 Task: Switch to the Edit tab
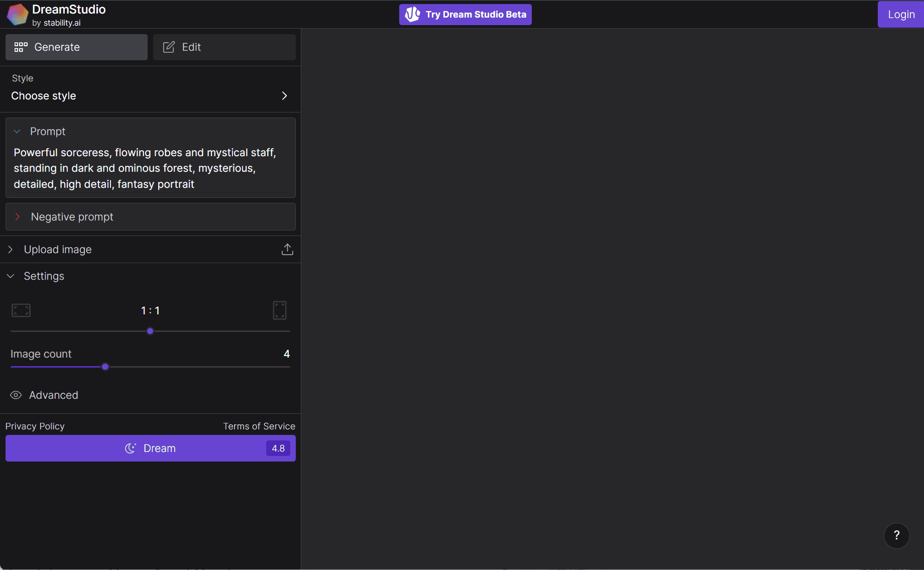tap(224, 47)
